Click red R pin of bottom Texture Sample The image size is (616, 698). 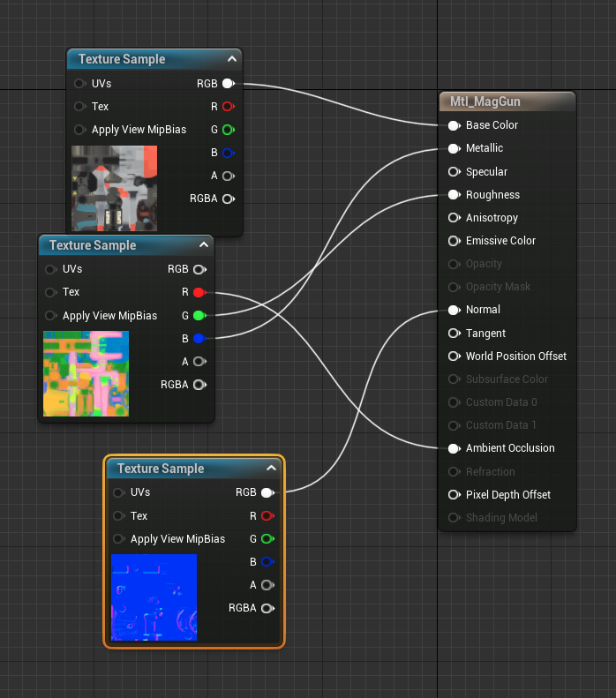[x=267, y=516]
